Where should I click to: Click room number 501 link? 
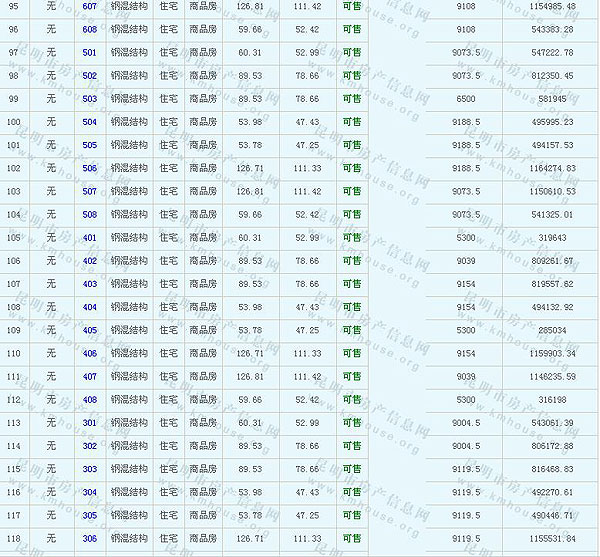pos(90,52)
